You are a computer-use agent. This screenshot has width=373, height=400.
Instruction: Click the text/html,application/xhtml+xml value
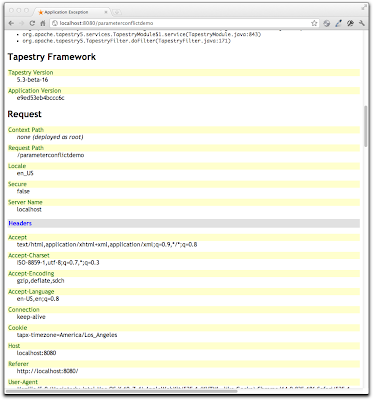pos(107,244)
